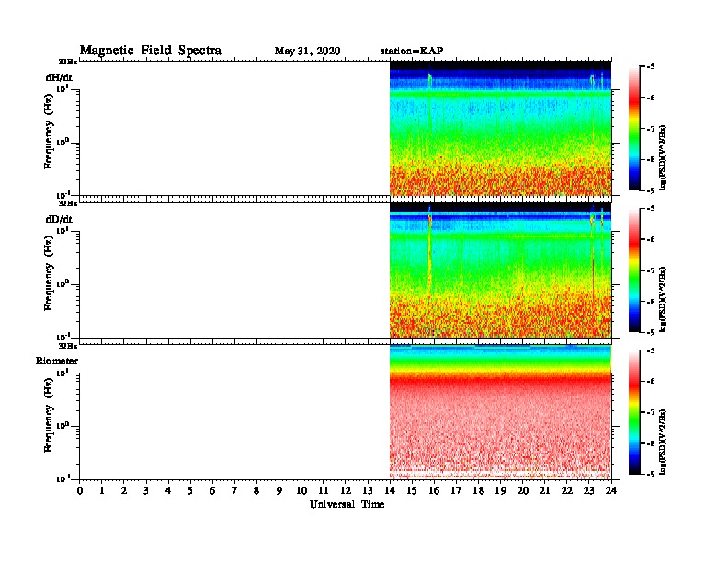Click the "20" hour tick label
The height and width of the screenshot is (563, 728).
point(523,490)
